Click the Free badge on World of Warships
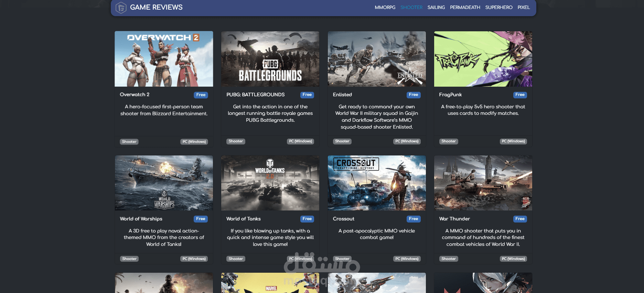This screenshot has height=293, width=644. (201, 219)
